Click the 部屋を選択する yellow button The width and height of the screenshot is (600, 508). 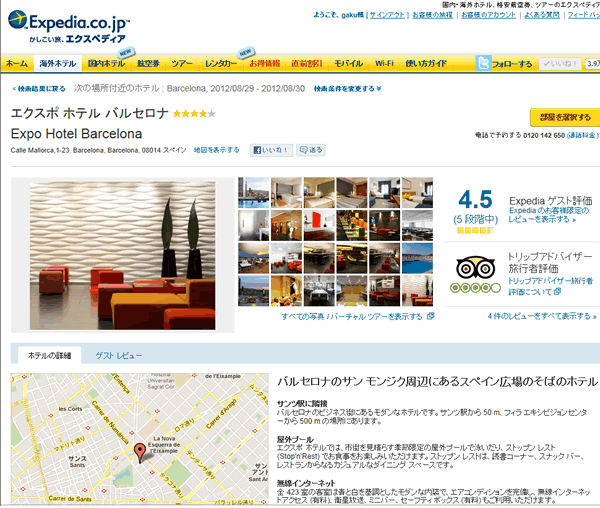pos(565,117)
